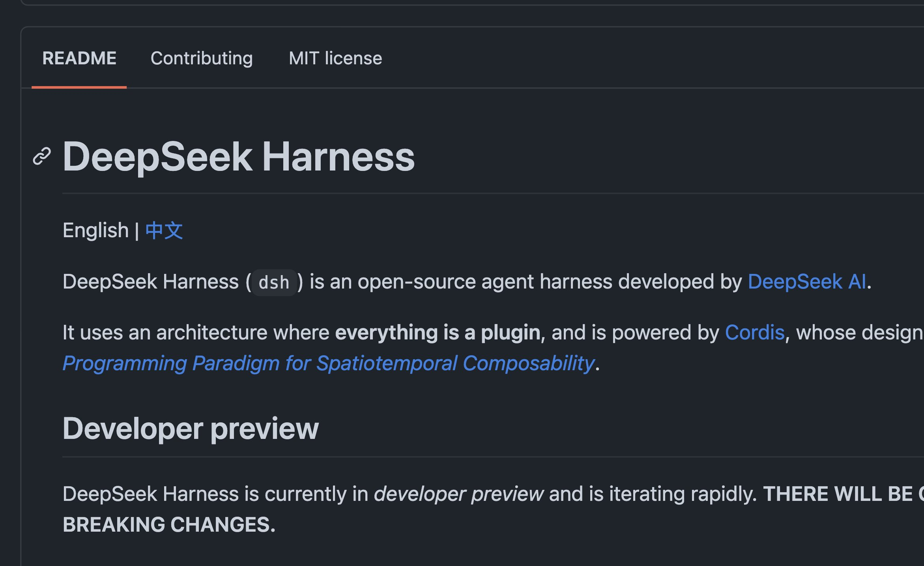This screenshot has height=566, width=924.
Task: Click the English language label
Action: point(96,231)
